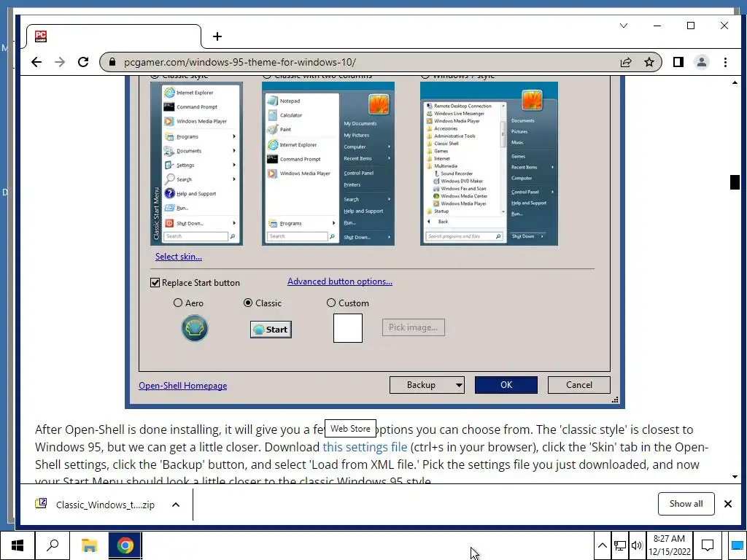Click the forward navigation arrow
The image size is (747, 560).
point(60,62)
